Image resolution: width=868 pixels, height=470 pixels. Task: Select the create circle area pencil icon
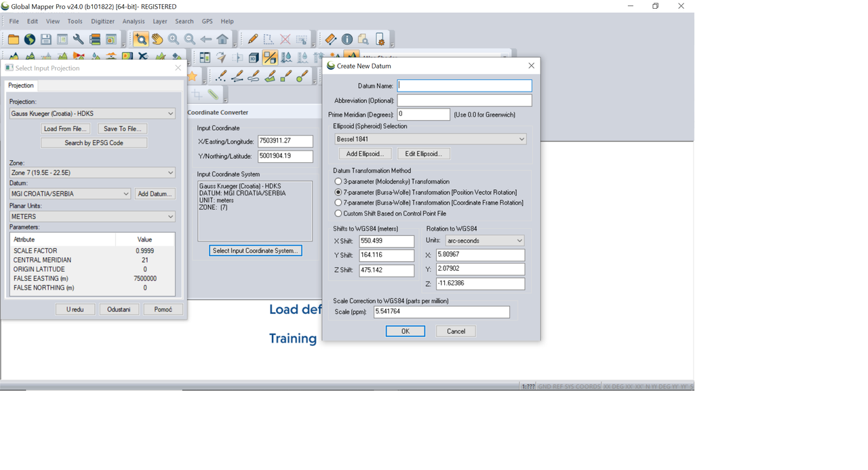[302, 76]
